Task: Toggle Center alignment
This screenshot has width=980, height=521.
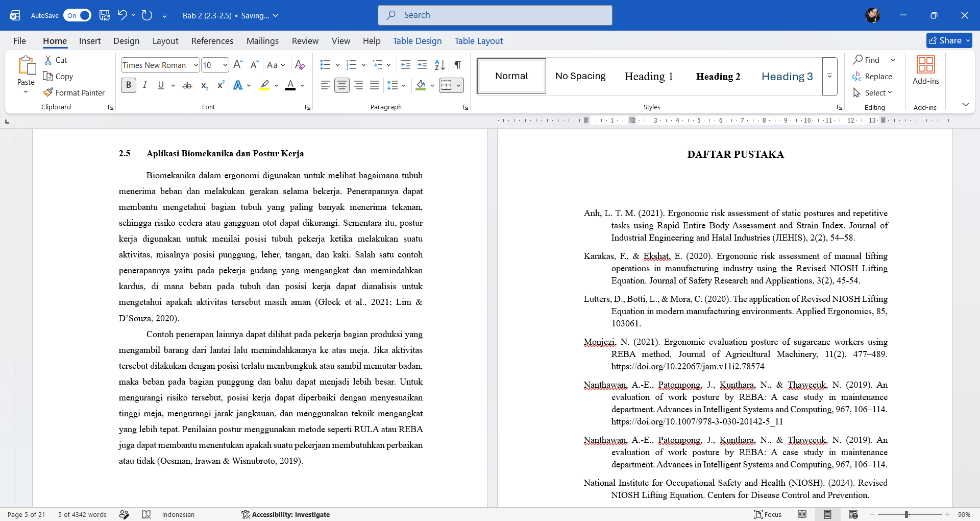Action: (342, 85)
